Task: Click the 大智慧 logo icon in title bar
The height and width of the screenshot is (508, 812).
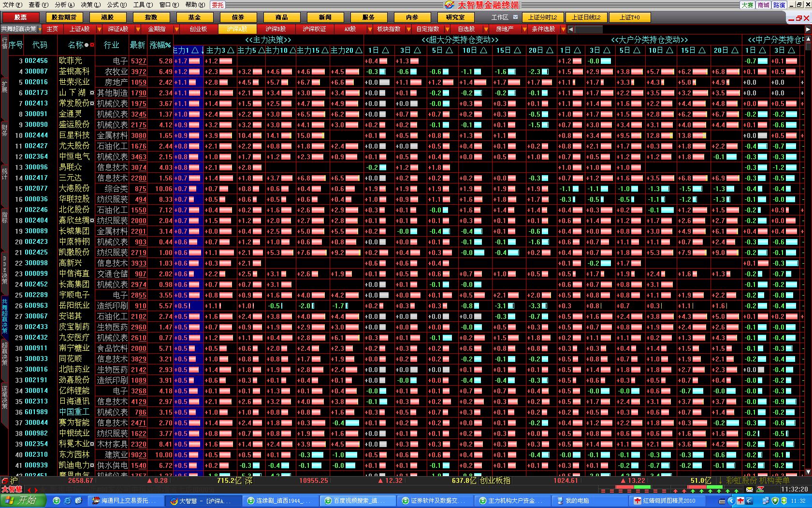Action: tap(449, 5)
